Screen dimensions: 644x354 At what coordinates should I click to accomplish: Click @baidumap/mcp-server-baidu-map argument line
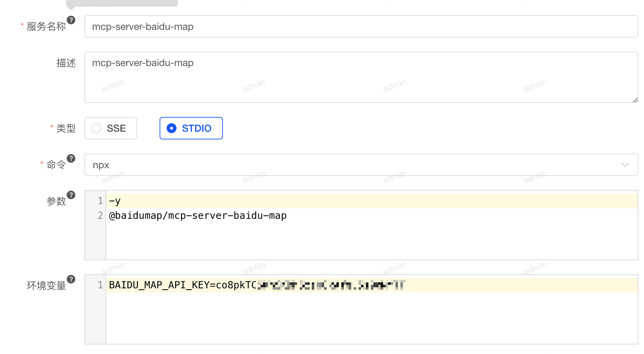(198, 216)
